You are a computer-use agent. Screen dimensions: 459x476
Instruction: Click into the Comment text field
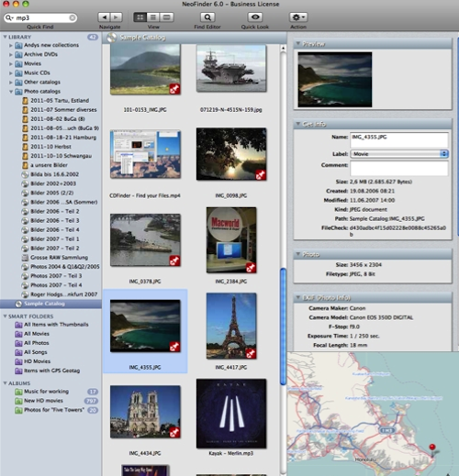point(399,168)
